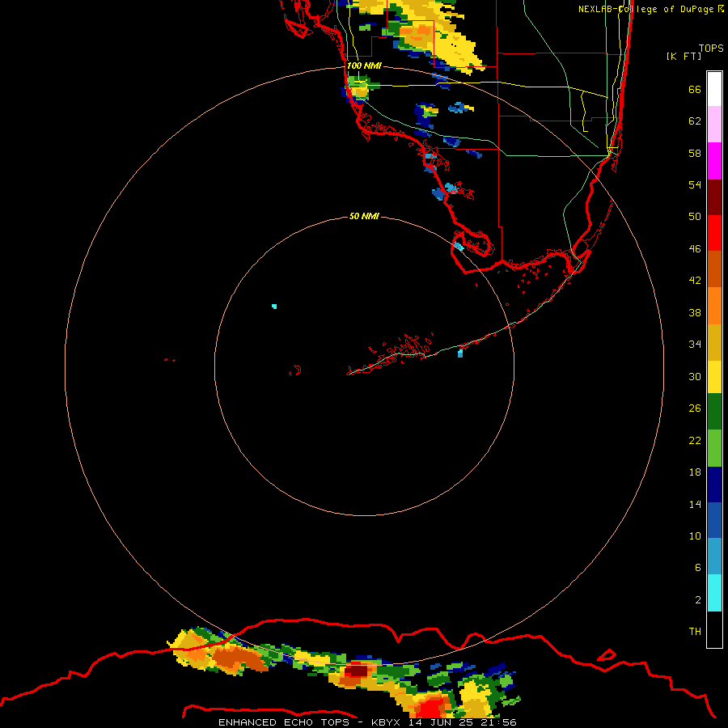Pick the navy blue legend swatch
Screen dimensions: 728x728
[x=714, y=485]
